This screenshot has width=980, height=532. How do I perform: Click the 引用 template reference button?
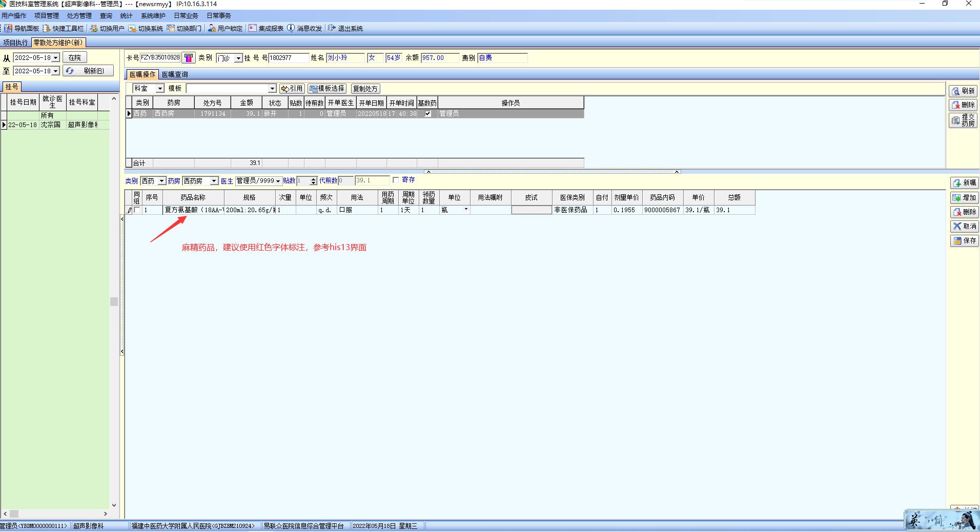click(292, 89)
